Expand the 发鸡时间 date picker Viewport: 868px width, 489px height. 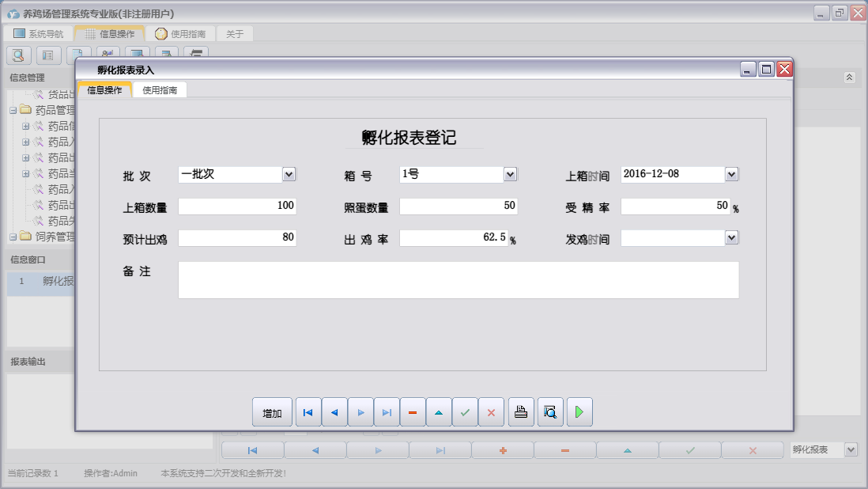tap(731, 237)
